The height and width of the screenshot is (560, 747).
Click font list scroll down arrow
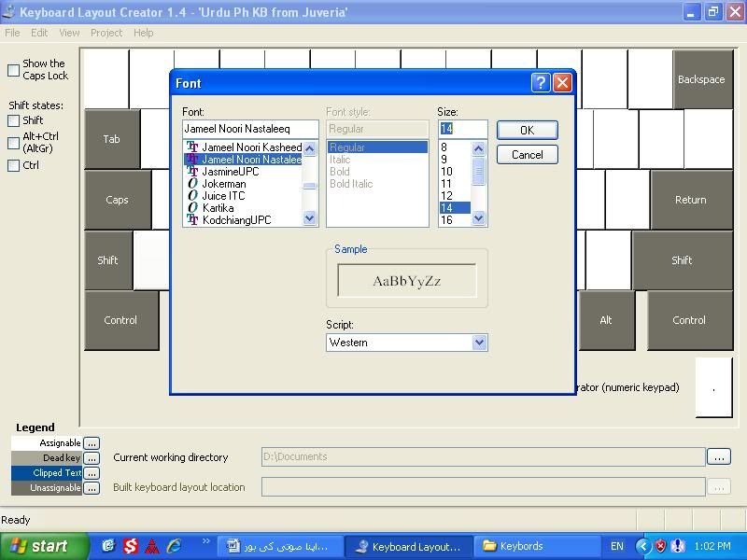(310, 218)
